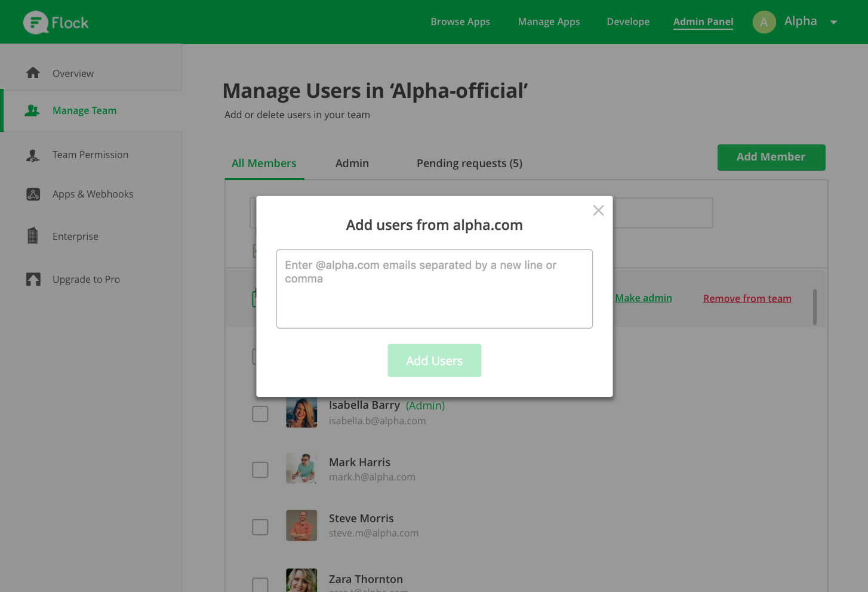Select Team Permission in the sidebar

(90, 155)
